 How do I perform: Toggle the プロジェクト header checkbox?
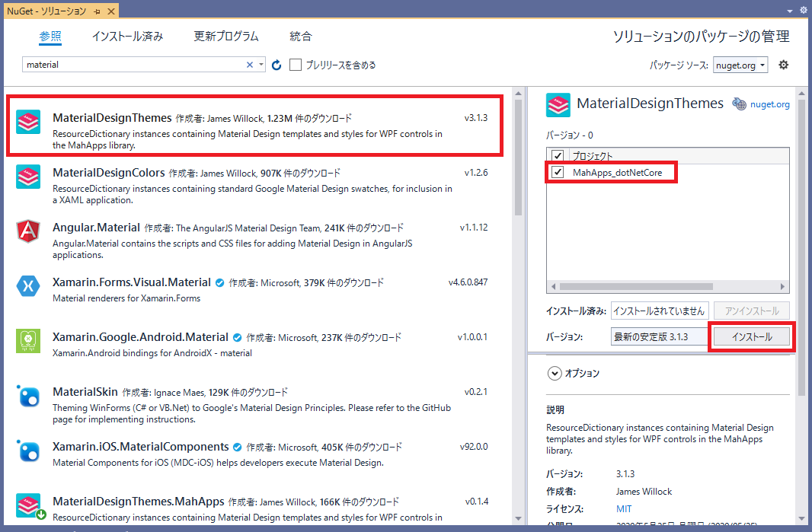click(x=558, y=155)
